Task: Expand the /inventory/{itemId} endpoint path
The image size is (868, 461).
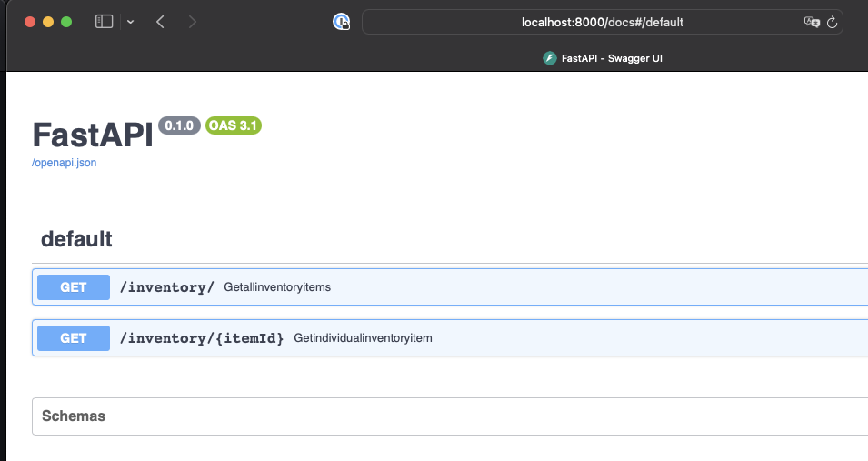Action: pyautogui.click(x=202, y=338)
